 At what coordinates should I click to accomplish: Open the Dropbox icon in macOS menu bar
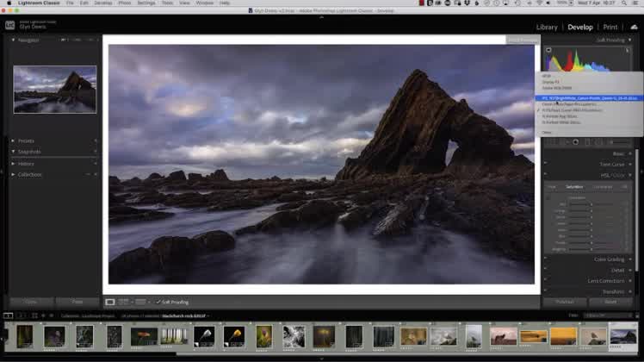pyautogui.click(x=467, y=3)
